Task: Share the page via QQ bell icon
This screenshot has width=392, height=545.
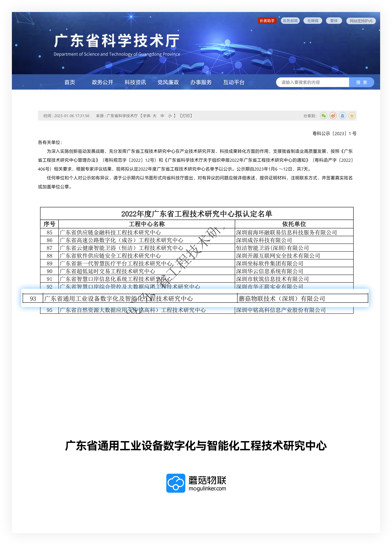Action: (342, 116)
